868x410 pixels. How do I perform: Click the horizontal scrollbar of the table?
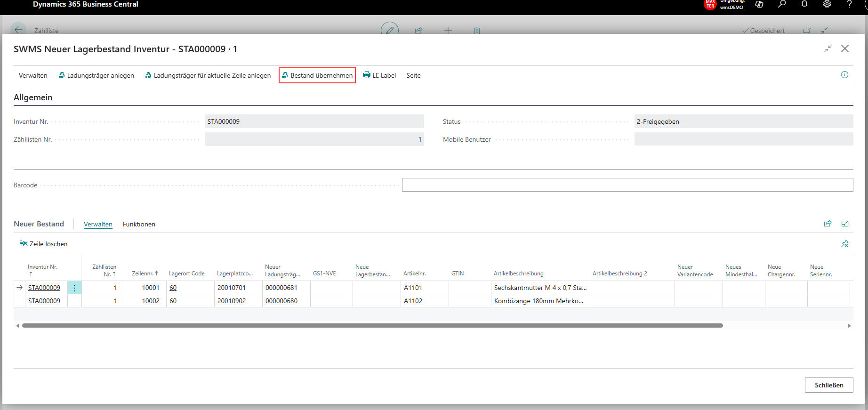(372, 325)
